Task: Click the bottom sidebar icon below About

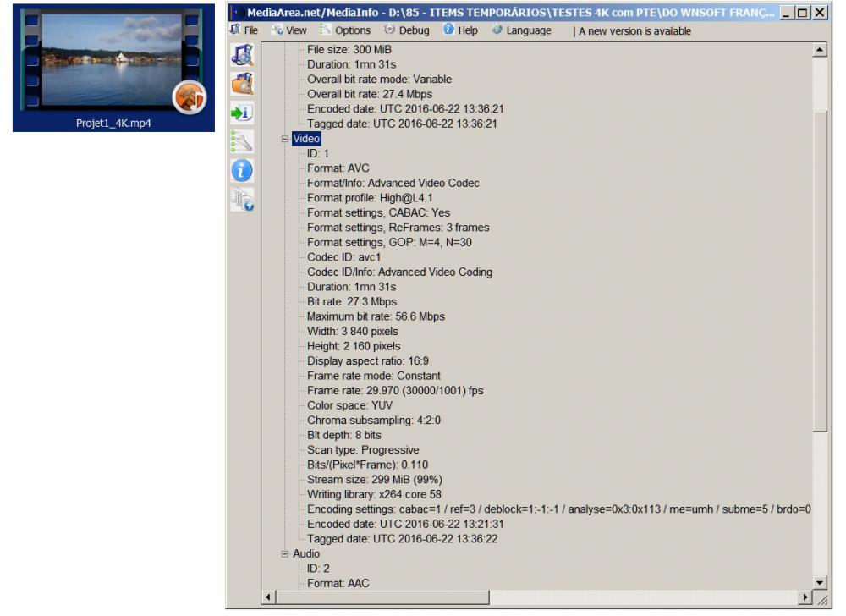Action: 242,200
